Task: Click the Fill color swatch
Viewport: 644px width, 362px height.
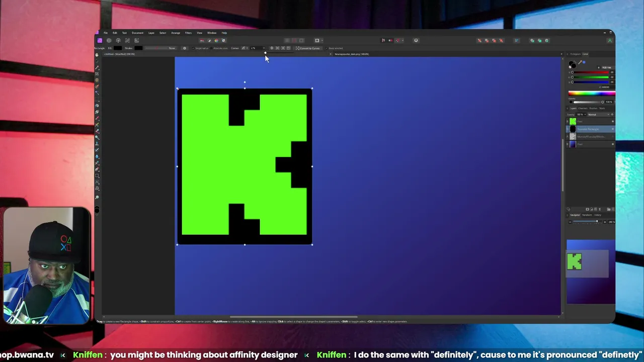Action: (x=118, y=48)
